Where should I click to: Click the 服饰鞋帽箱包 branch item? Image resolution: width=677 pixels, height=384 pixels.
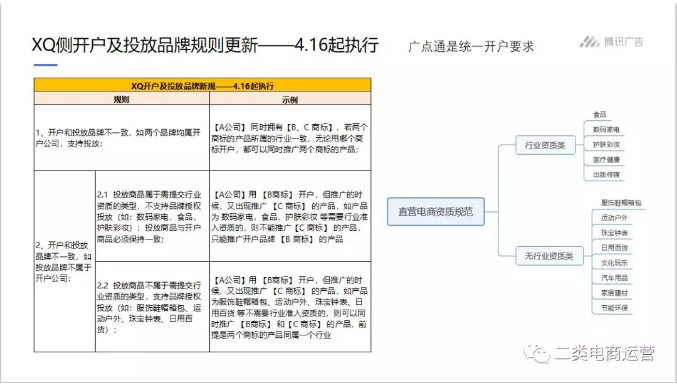[x=621, y=203]
